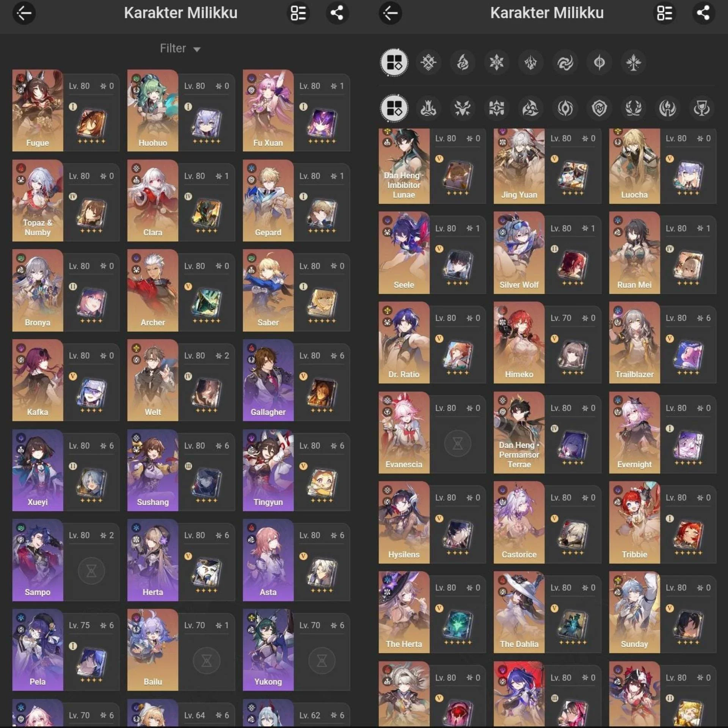Tap the share icon on left screen
This screenshot has width=728, height=728.
pos(337,13)
